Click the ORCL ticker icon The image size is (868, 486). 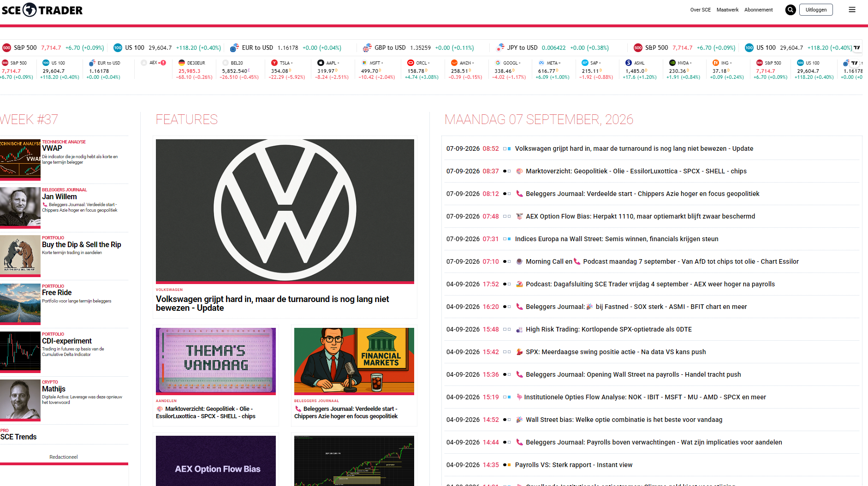(x=410, y=63)
